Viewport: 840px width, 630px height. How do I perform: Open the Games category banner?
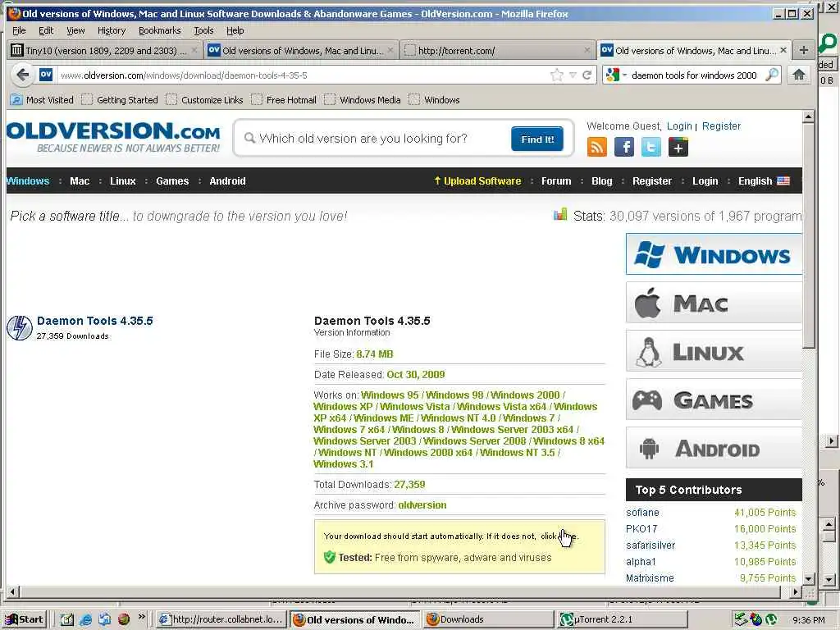[x=714, y=399]
